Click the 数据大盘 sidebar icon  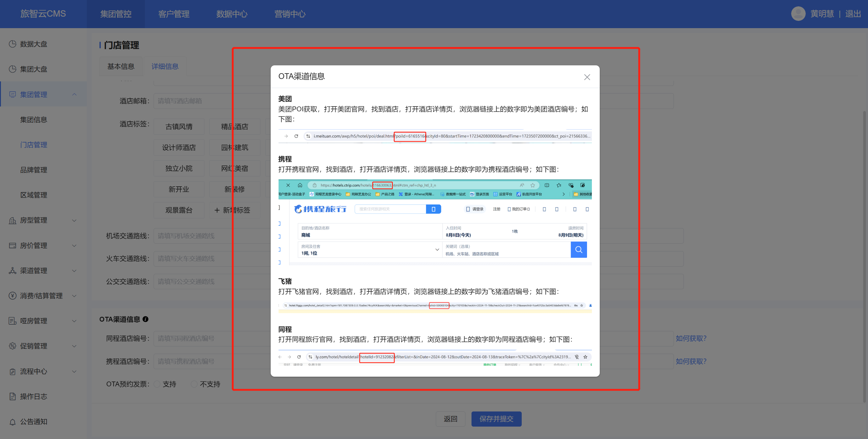point(12,44)
